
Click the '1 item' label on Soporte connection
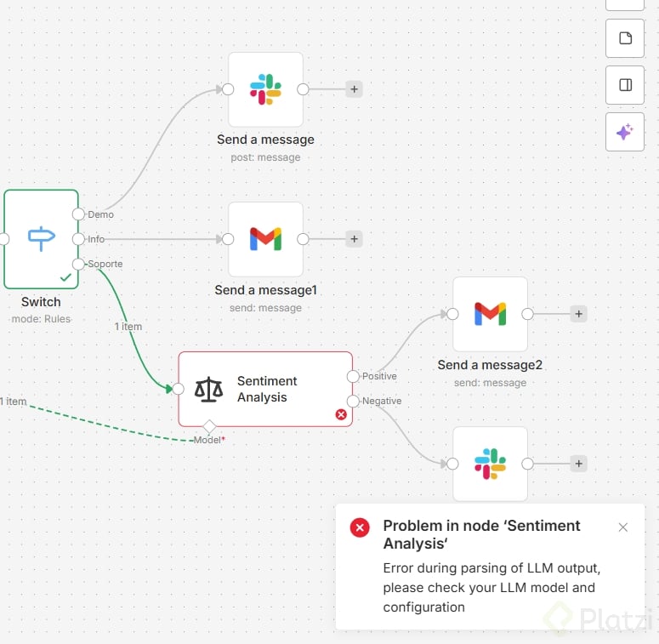point(128,327)
